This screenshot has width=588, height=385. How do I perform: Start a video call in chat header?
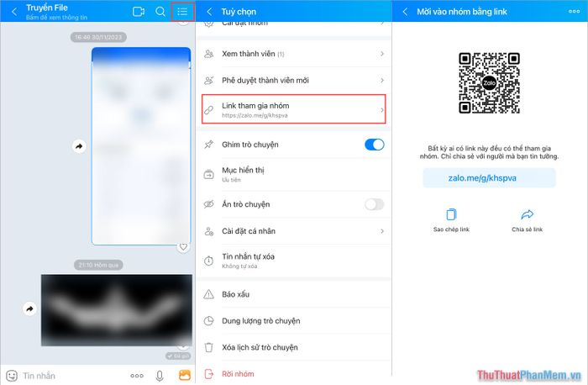[x=139, y=12]
